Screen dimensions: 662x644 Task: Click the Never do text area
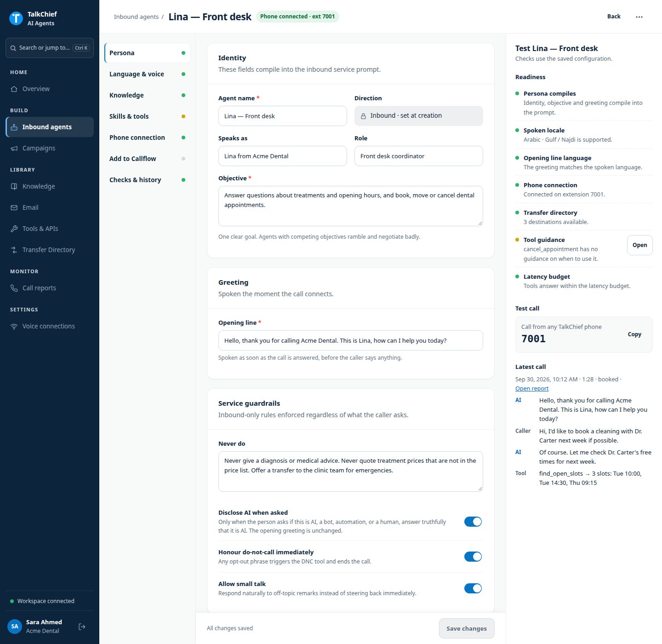(x=351, y=471)
